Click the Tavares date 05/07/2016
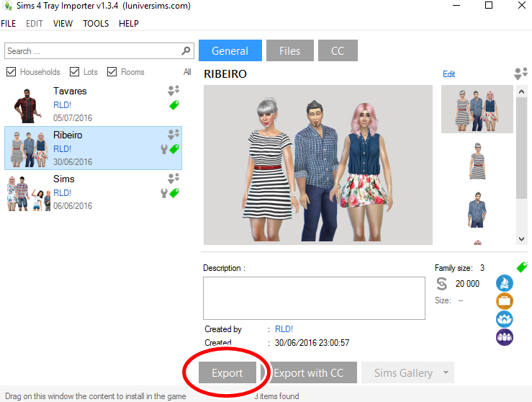The image size is (532, 402). [73, 118]
